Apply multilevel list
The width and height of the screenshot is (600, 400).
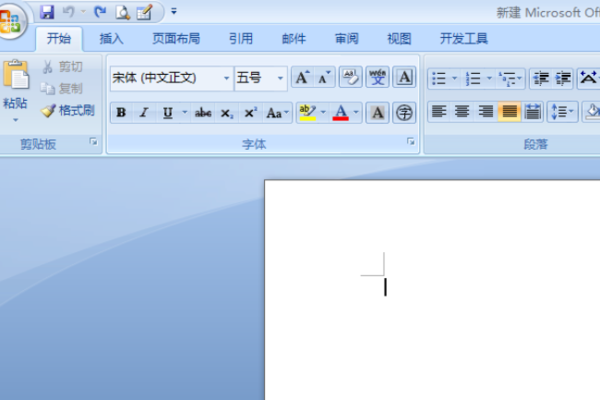(x=510, y=78)
